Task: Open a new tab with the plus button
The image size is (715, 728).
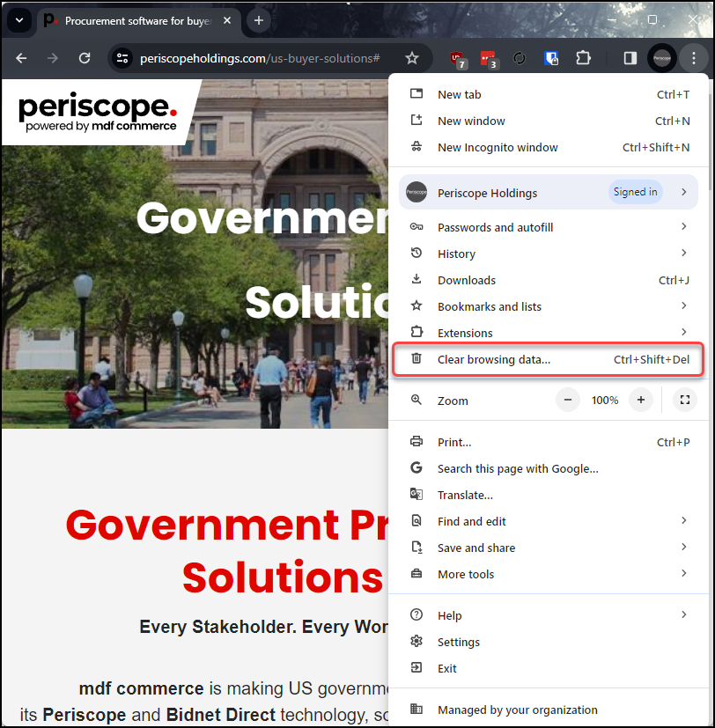Action: tap(259, 20)
